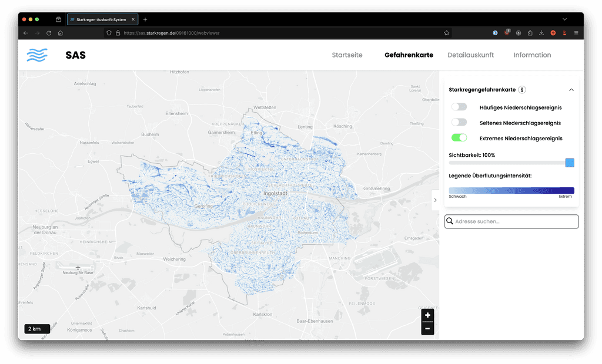Image resolution: width=602 pixels, height=364 pixels.
Task: Reload the page with the refresh icon
Action: tap(49, 33)
